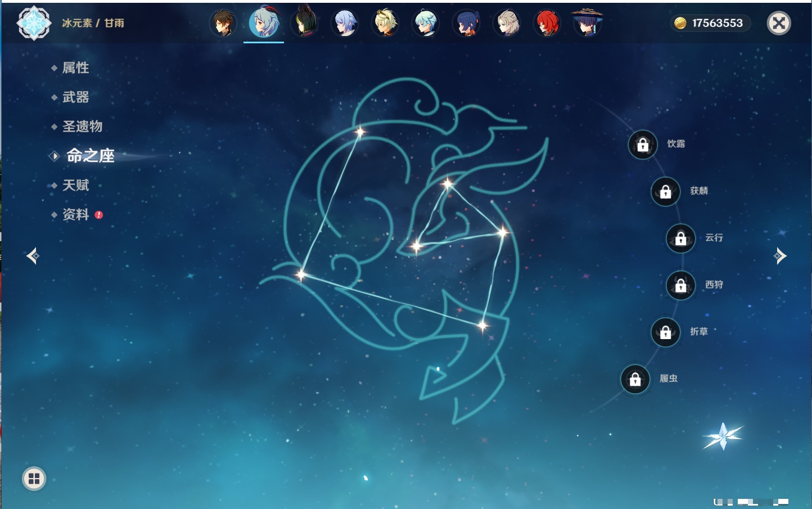812x509 pixels.
Task: Select Albedo's beige-haired portrait
Action: pos(507,24)
